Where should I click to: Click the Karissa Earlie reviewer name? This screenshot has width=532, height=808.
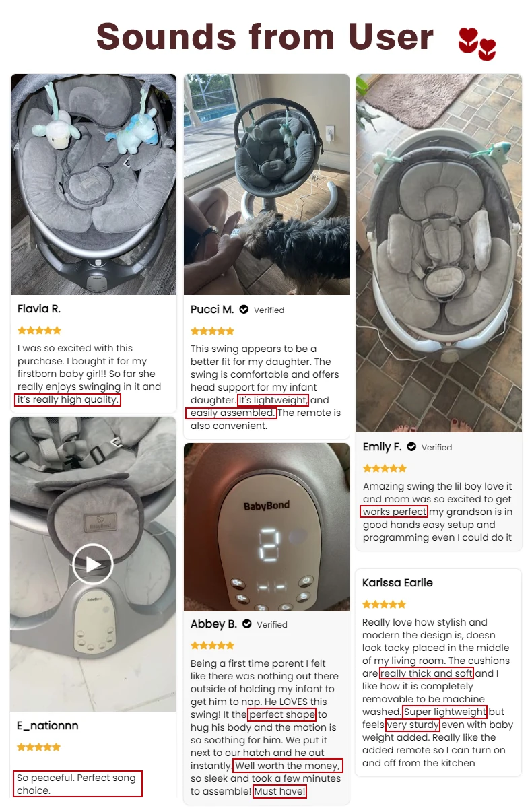(x=397, y=582)
